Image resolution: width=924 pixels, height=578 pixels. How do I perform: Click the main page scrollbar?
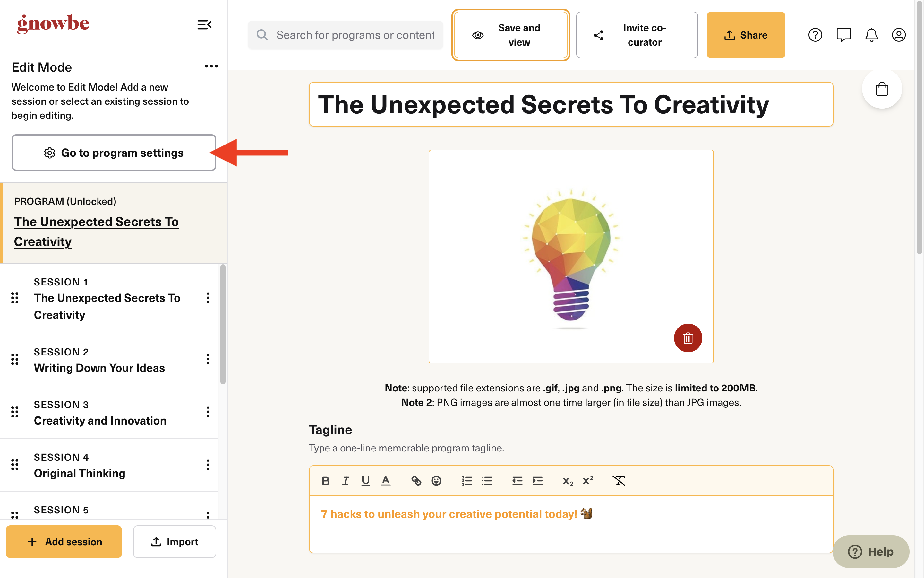click(920, 128)
